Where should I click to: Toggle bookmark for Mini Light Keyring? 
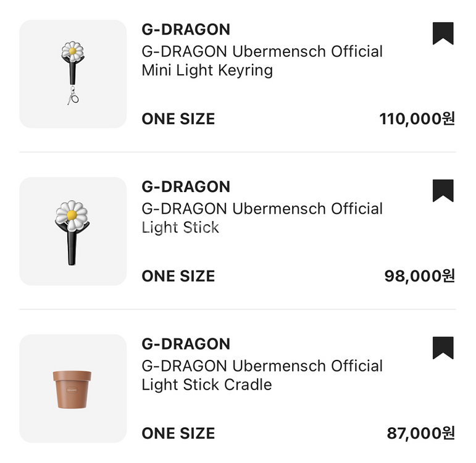[443, 33]
